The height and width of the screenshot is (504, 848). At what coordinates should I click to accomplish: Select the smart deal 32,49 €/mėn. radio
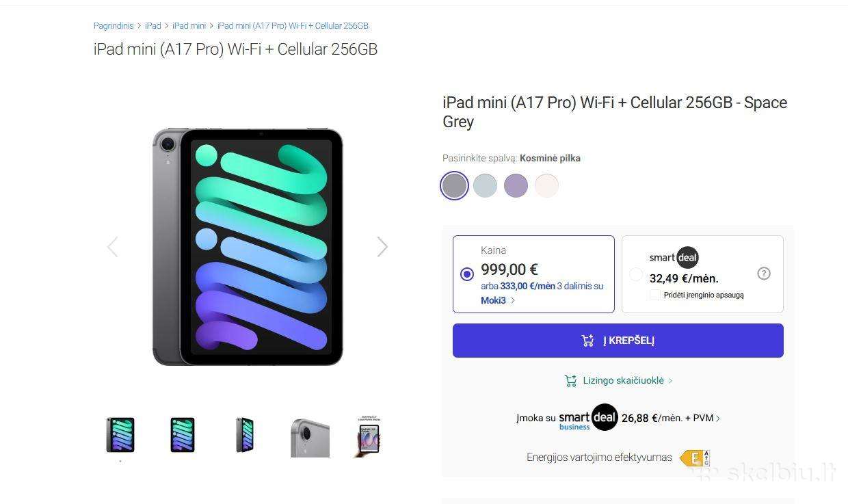[636, 274]
